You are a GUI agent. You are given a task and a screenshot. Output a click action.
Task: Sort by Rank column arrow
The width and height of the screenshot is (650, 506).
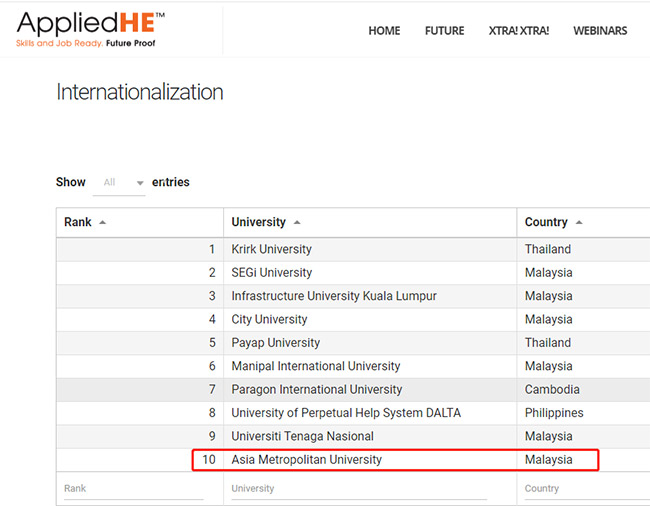coord(102,223)
